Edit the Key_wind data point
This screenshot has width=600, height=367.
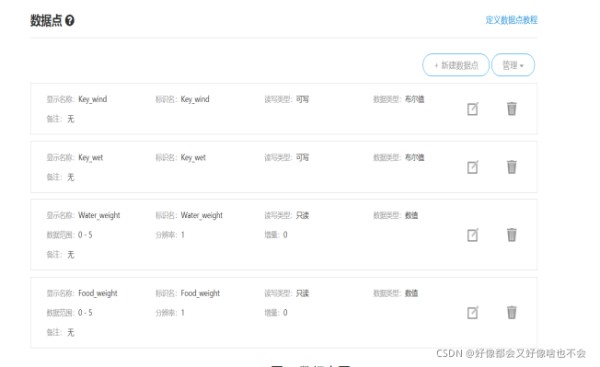click(473, 109)
